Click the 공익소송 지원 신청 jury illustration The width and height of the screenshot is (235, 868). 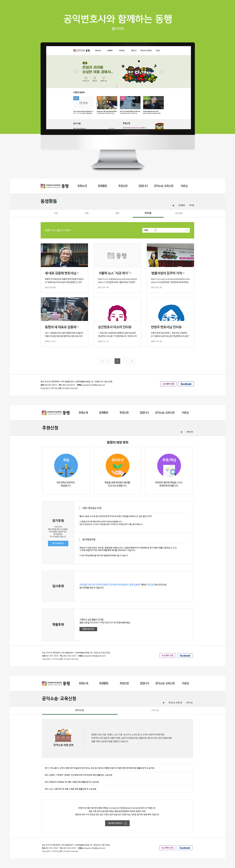[63, 735]
